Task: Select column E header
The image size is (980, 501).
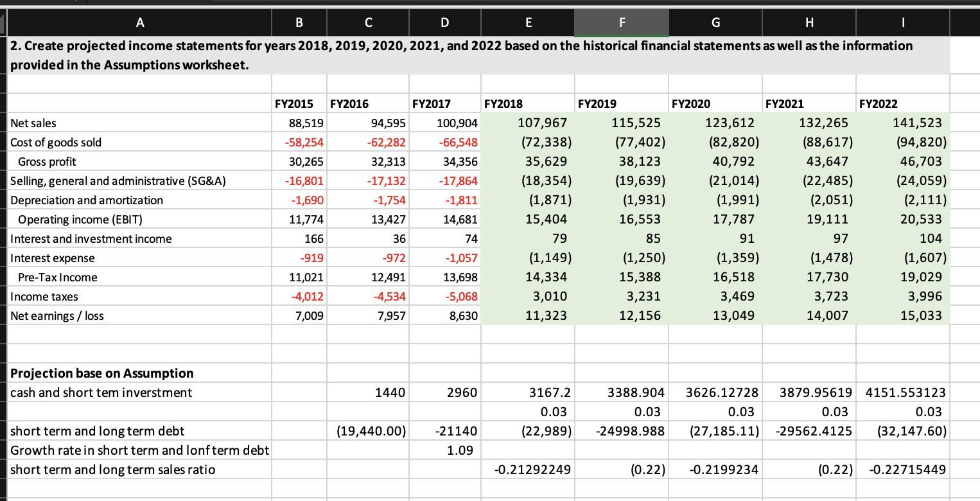Action: [528, 24]
